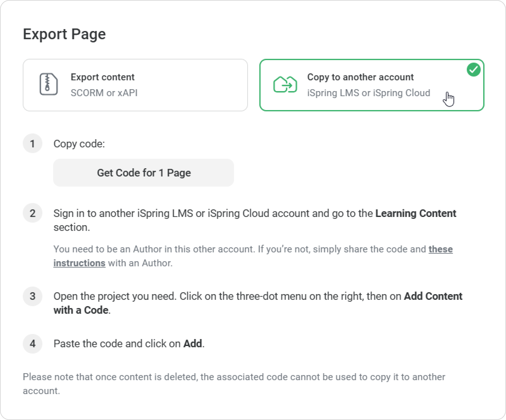Click the note about deleted content
506x420 pixels.
click(234, 377)
